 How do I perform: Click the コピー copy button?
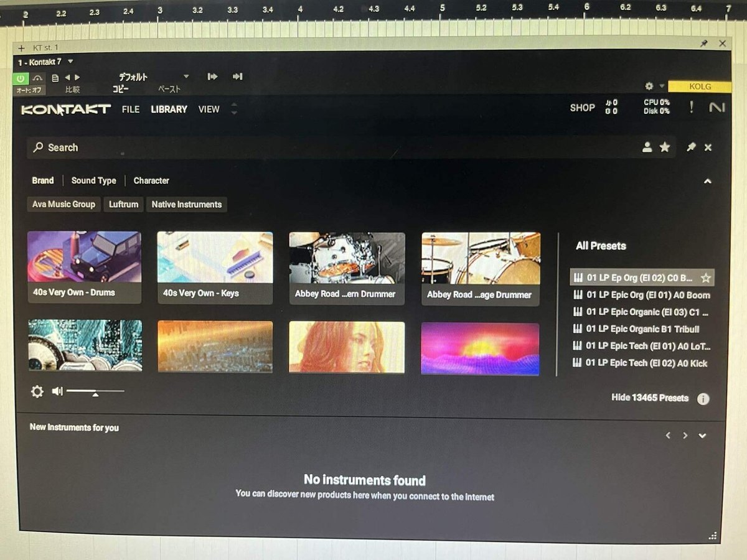(x=120, y=90)
